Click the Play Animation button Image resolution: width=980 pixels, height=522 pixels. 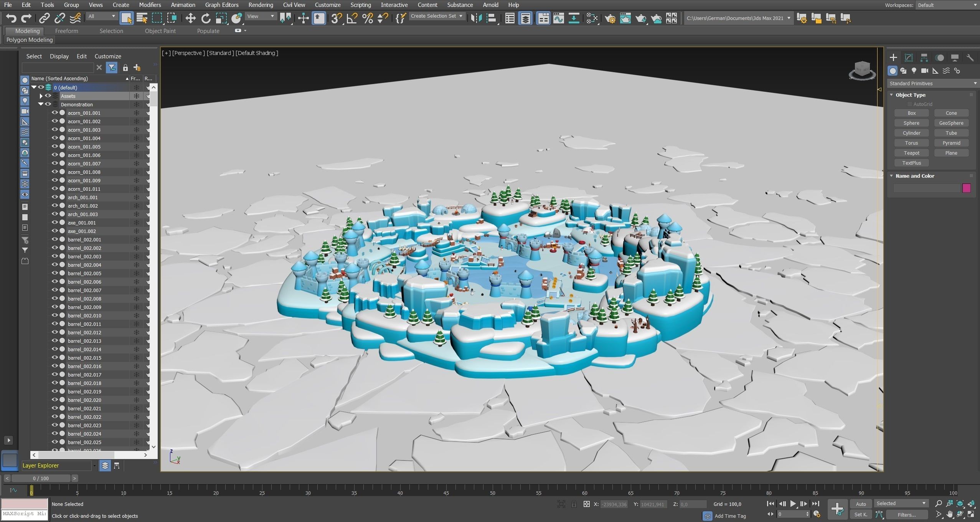coord(793,504)
